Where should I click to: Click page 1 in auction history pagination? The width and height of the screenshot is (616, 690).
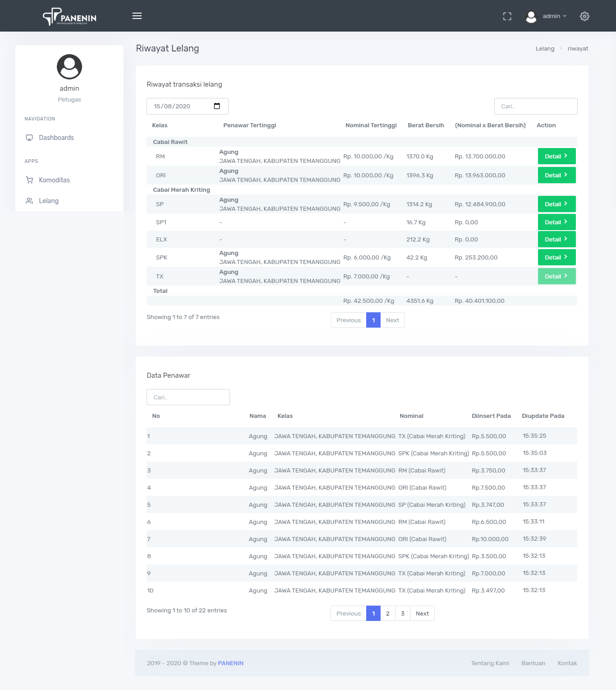(x=373, y=320)
